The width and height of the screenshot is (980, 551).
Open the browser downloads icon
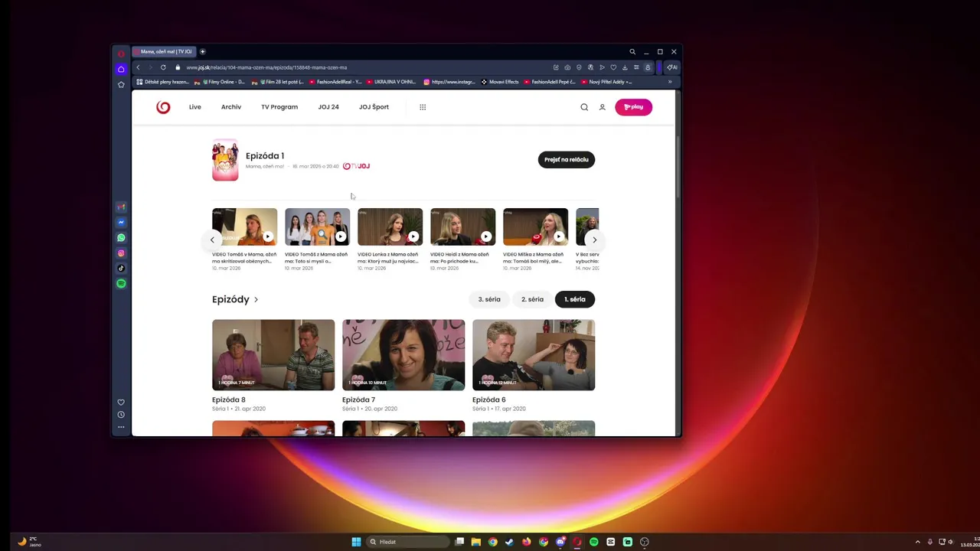tap(625, 67)
